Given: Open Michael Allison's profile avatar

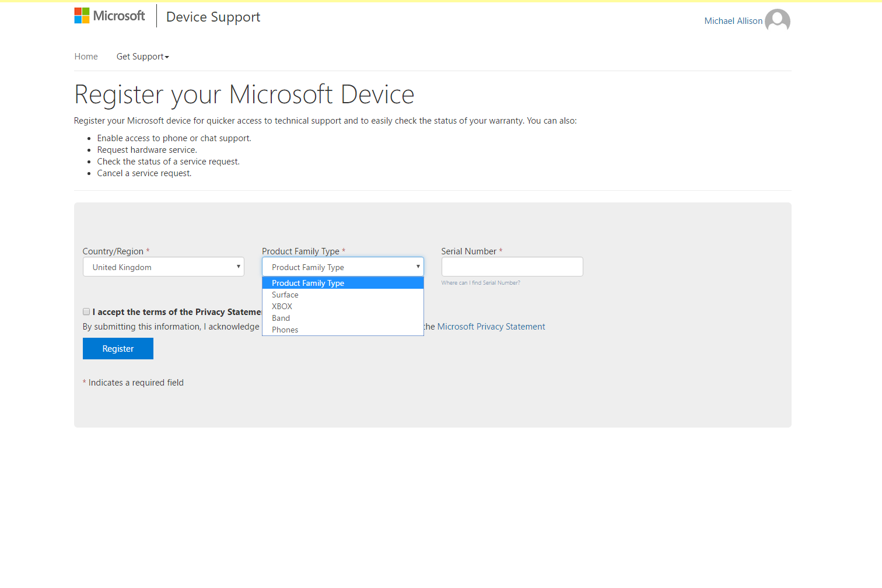Looking at the screenshot, I should tap(778, 20).
